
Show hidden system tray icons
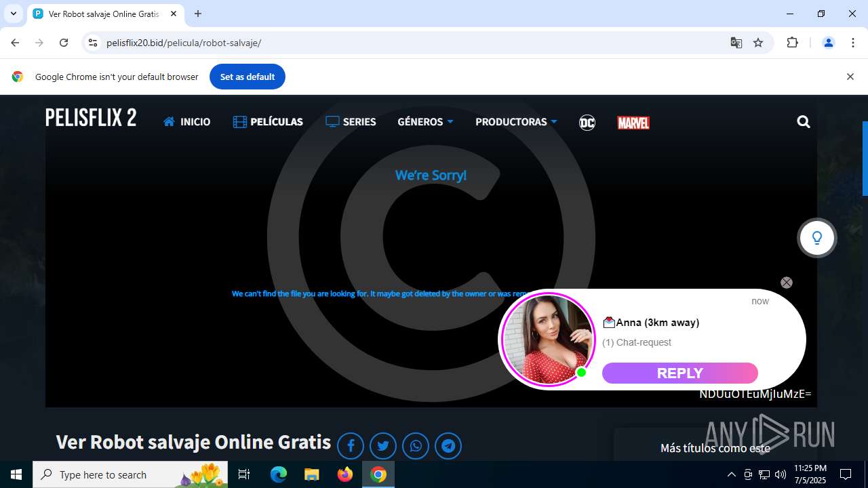[731, 474]
